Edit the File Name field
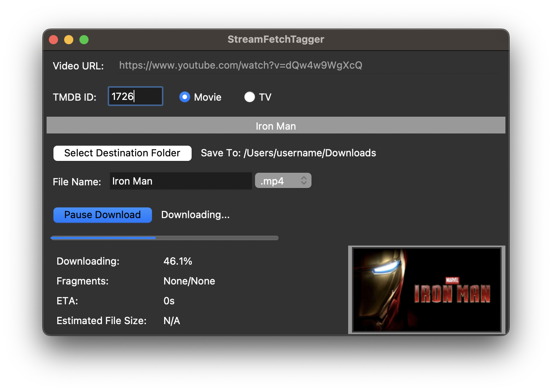Image resolution: width=552 pixels, height=392 pixels. coord(181,181)
